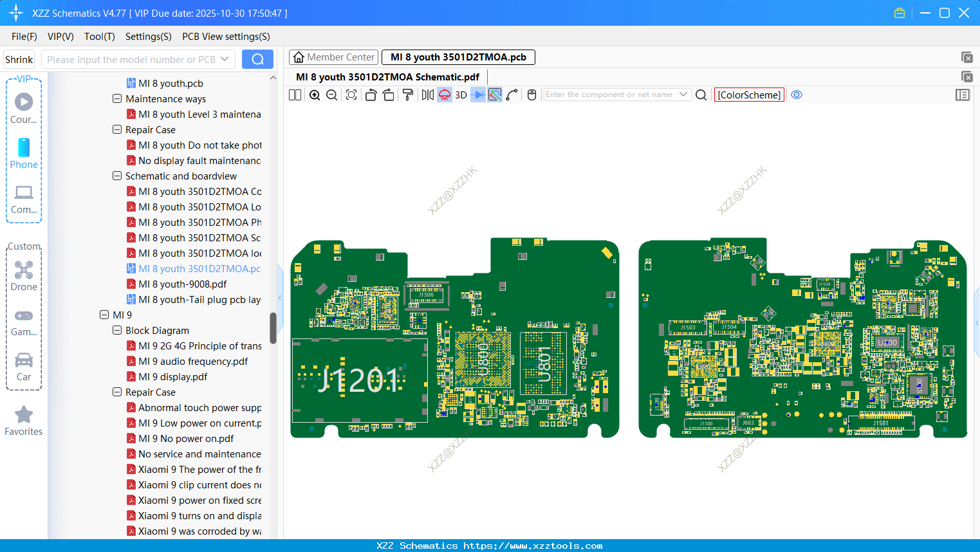
Task: Open MI 8 youth-9008.pdf
Action: click(x=176, y=284)
